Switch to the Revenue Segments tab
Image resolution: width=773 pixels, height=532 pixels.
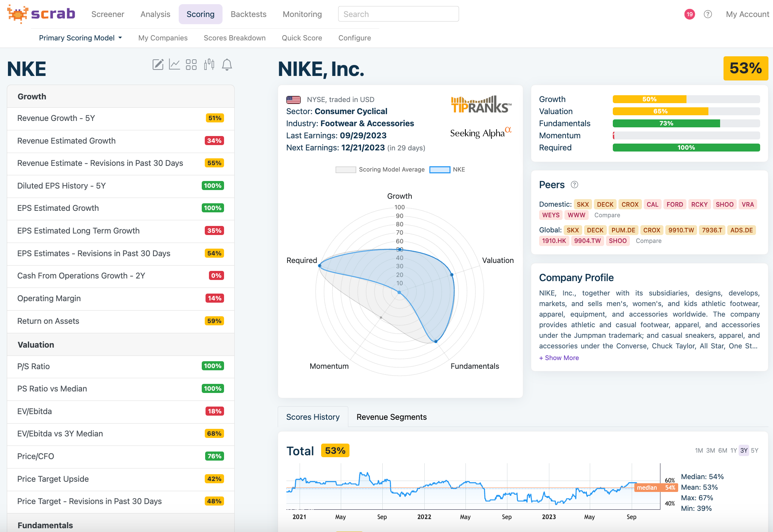point(391,417)
